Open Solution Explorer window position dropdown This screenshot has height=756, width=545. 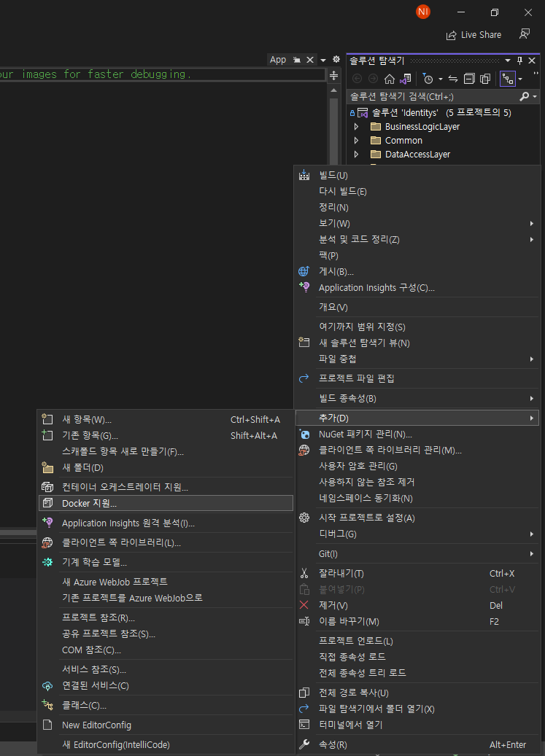click(507, 61)
